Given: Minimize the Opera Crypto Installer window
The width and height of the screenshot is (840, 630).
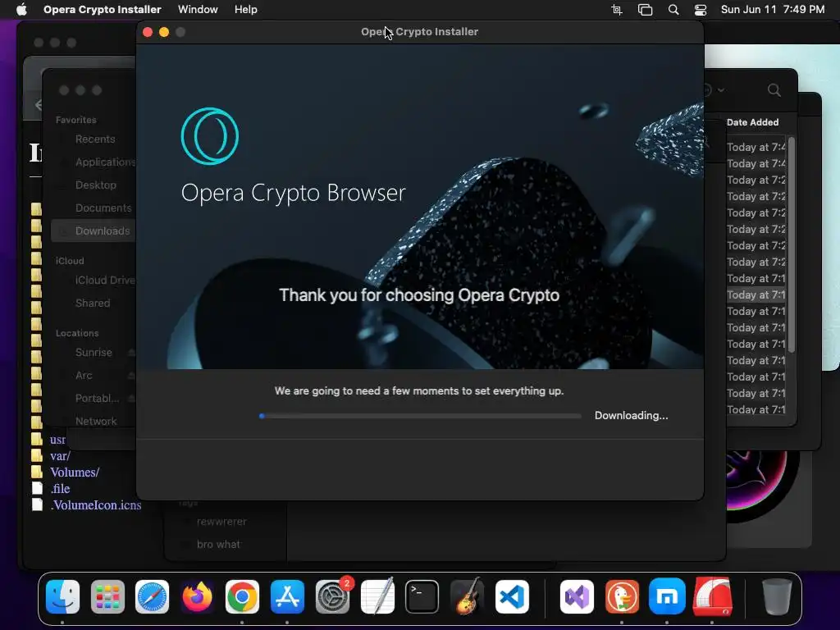Looking at the screenshot, I should (x=164, y=32).
